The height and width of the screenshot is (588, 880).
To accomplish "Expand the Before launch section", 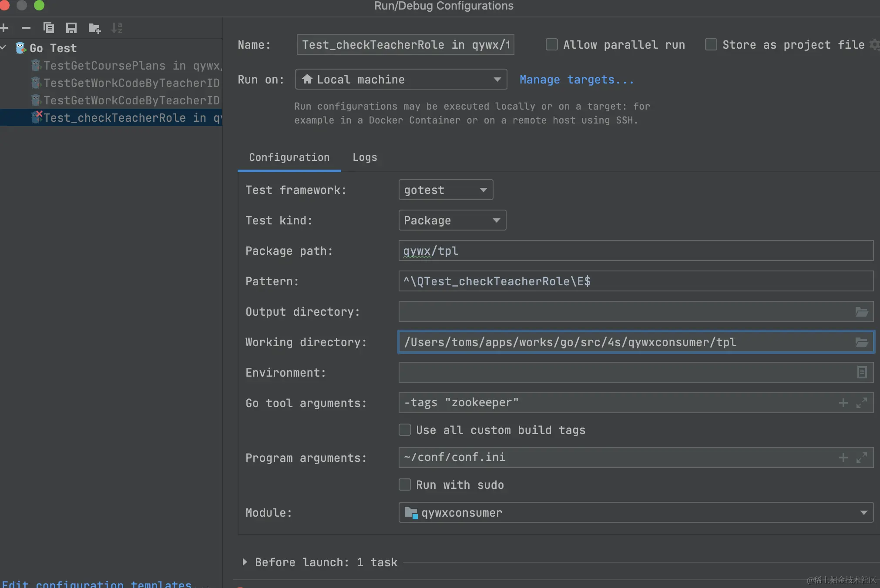I will (245, 562).
